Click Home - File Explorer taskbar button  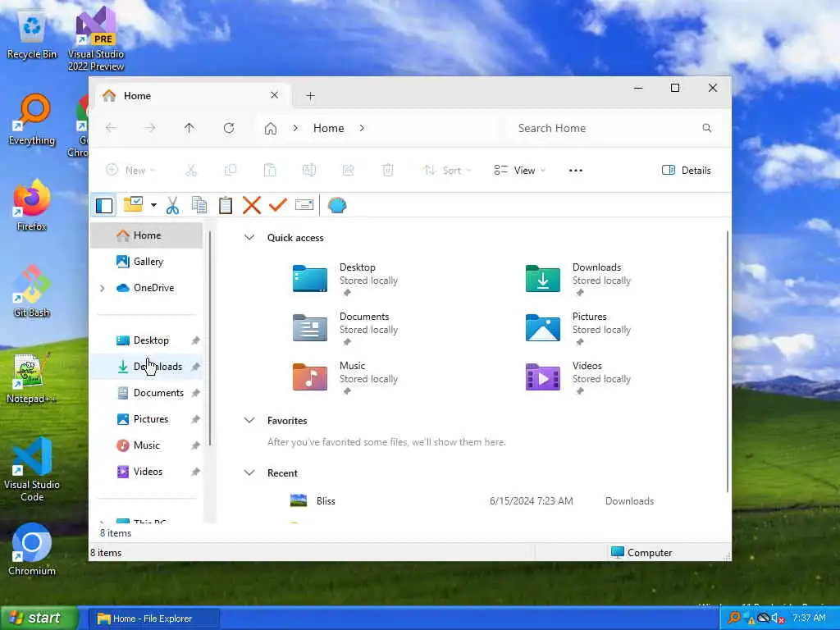pyautogui.click(x=153, y=619)
